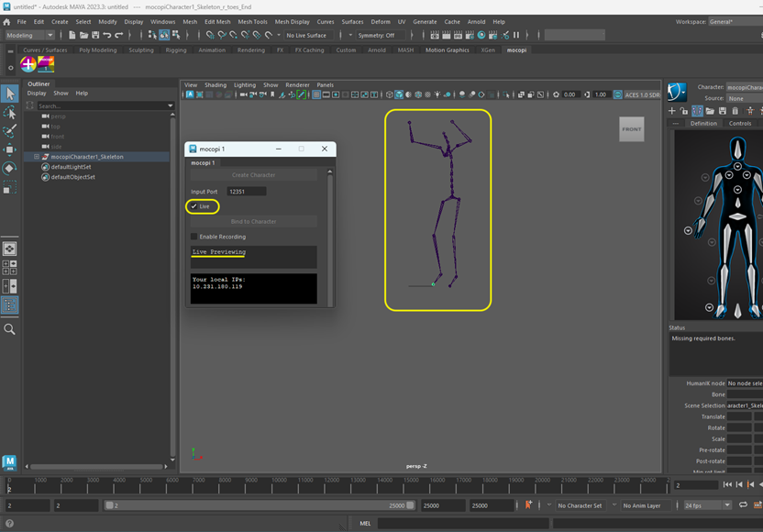Screen dimensions: 763x532
Task: Open the Modeling menu set dropdown
Action: click(30, 35)
